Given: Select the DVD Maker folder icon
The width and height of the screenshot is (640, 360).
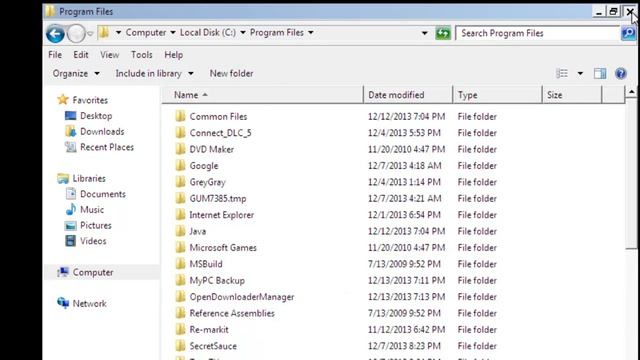Looking at the screenshot, I should (180, 149).
